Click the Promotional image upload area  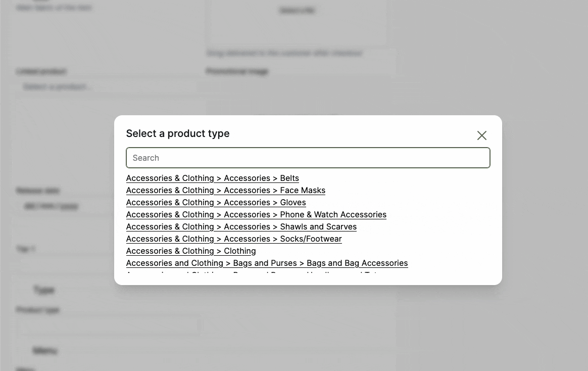pyautogui.click(x=298, y=96)
